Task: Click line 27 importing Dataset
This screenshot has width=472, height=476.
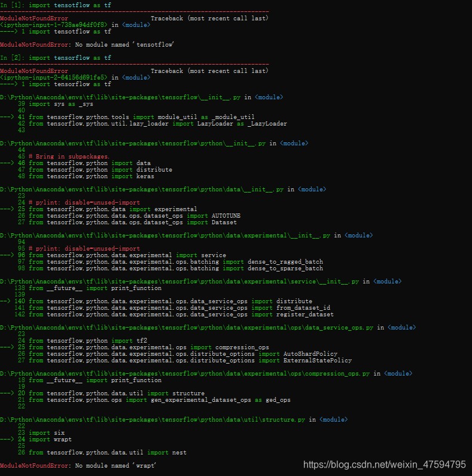Action: pos(127,222)
